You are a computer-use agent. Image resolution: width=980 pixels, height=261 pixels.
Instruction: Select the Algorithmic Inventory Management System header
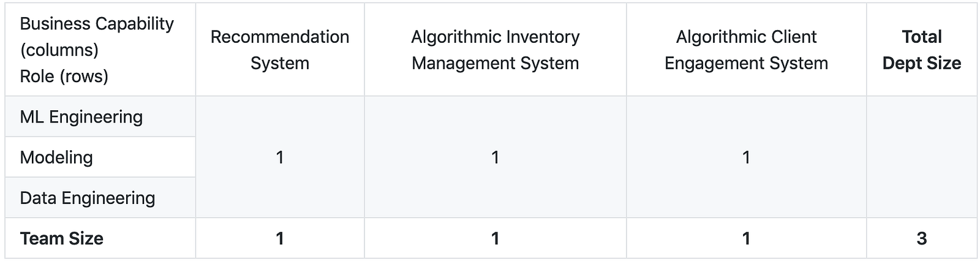pyautogui.click(x=495, y=50)
